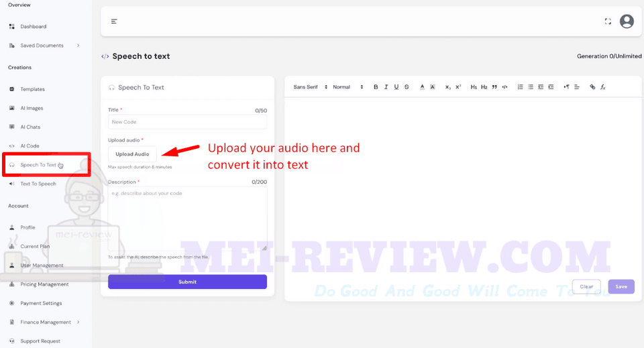
Task: Open the text background color picker
Action: coord(433,87)
